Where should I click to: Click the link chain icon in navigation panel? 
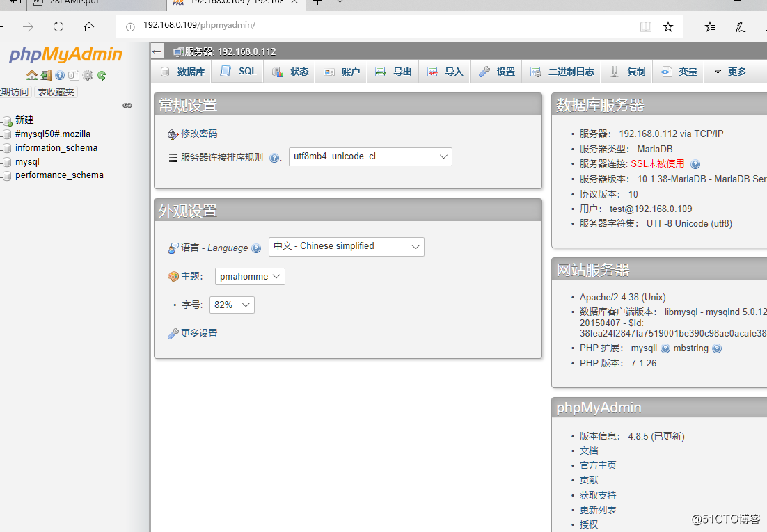pyautogui.click(x=127, y=106)
